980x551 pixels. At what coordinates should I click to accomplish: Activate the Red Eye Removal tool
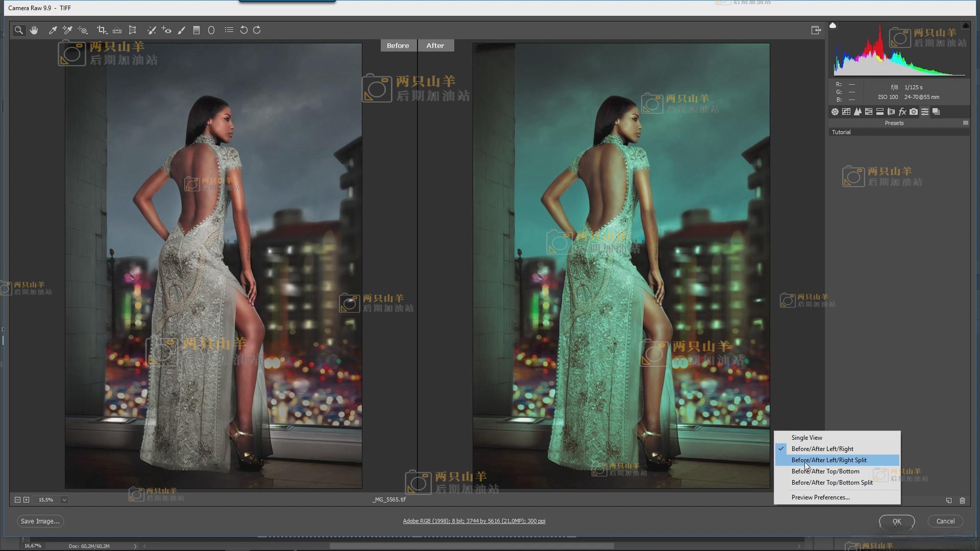point(166,30)
